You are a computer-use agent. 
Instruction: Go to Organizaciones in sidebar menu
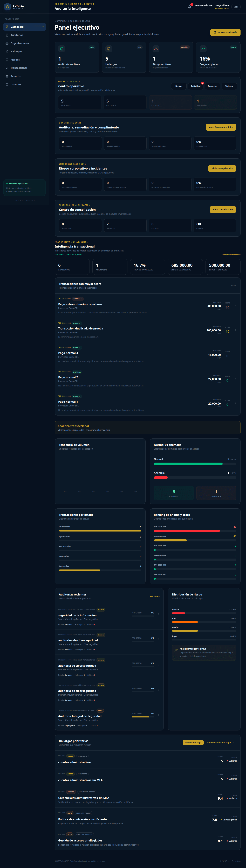(25, 43)
